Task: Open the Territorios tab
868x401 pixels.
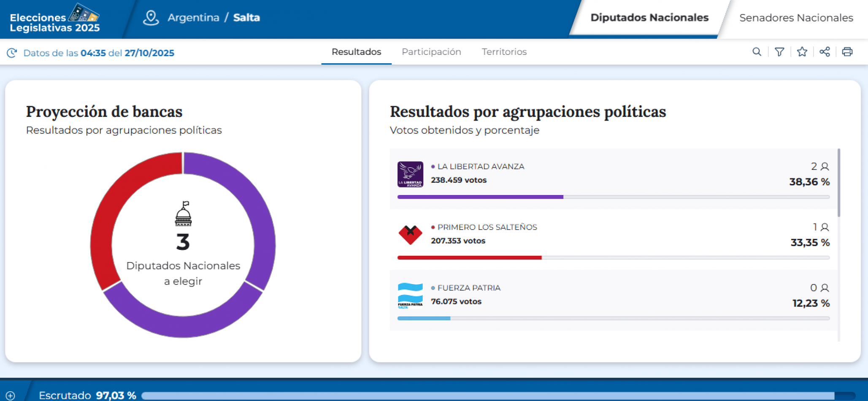Action: pyautogui.click(x=504, y=52)
